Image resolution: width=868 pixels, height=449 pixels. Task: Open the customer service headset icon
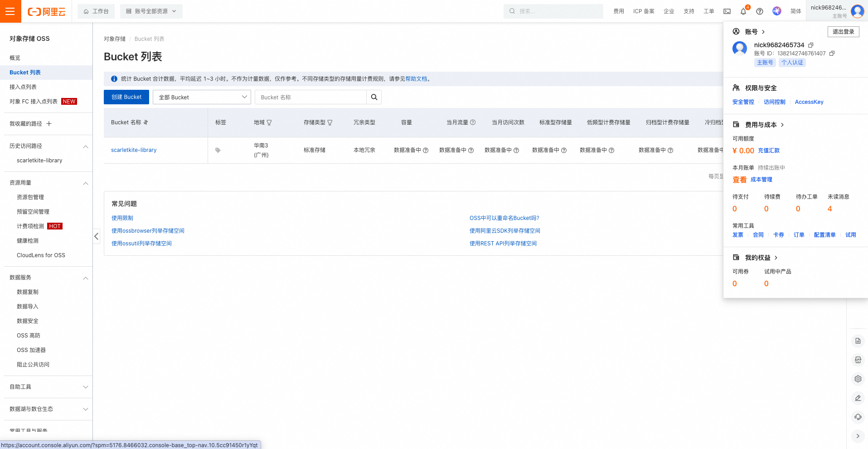(858, 417)
